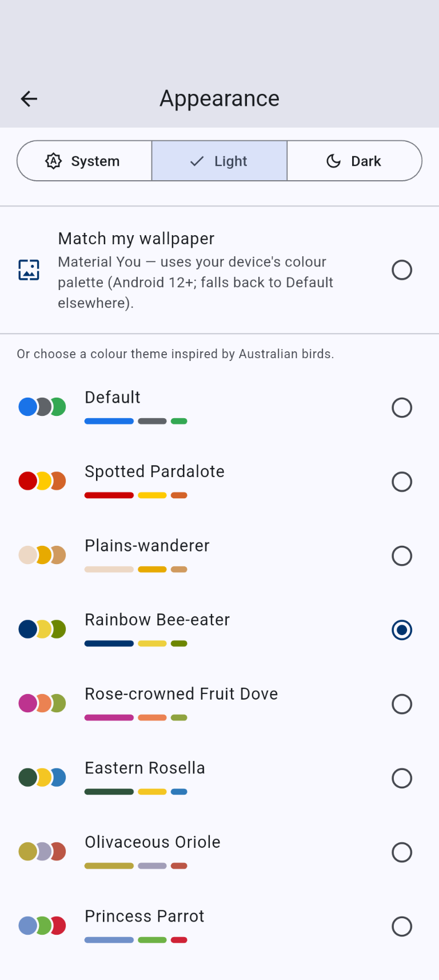Screen dimensions: 439x980
Task: Choose the Light theme segment
Action: [219, 161]
